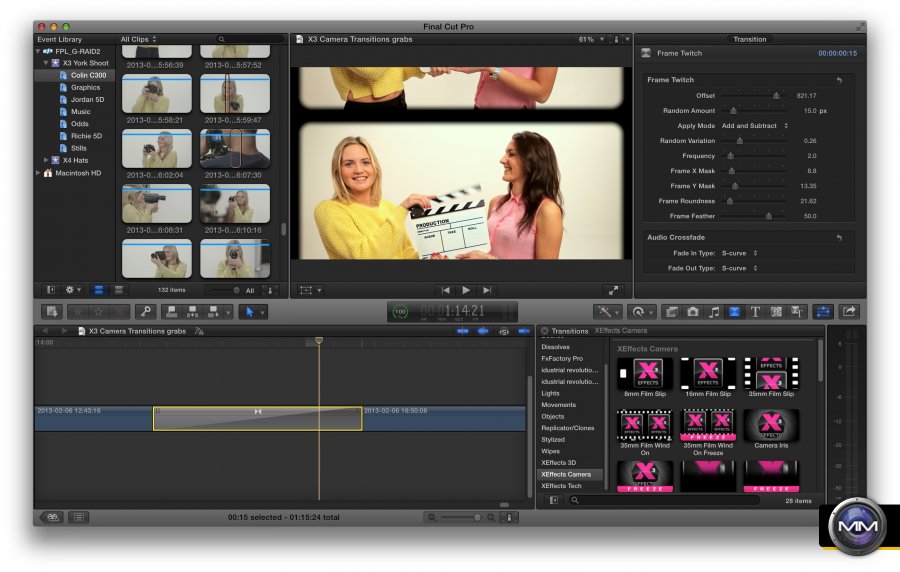Open the Enhancements magic wand menu

(607, 312)
